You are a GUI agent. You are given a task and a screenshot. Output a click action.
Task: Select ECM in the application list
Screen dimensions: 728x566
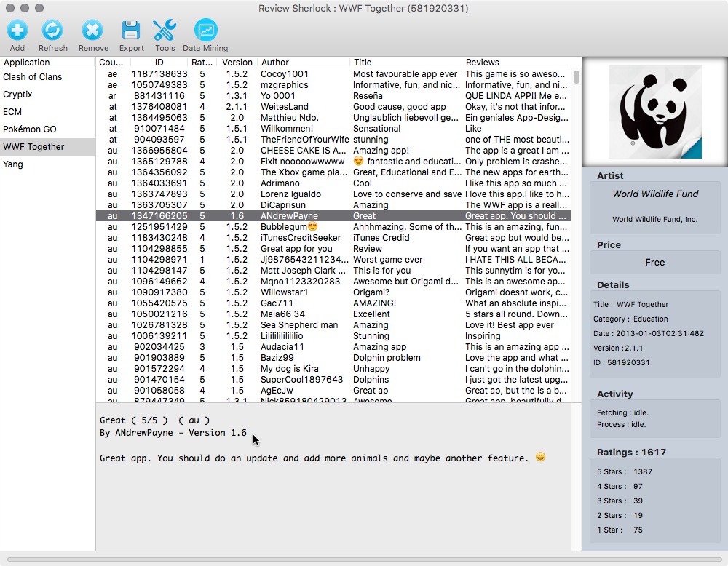(47, 112)
